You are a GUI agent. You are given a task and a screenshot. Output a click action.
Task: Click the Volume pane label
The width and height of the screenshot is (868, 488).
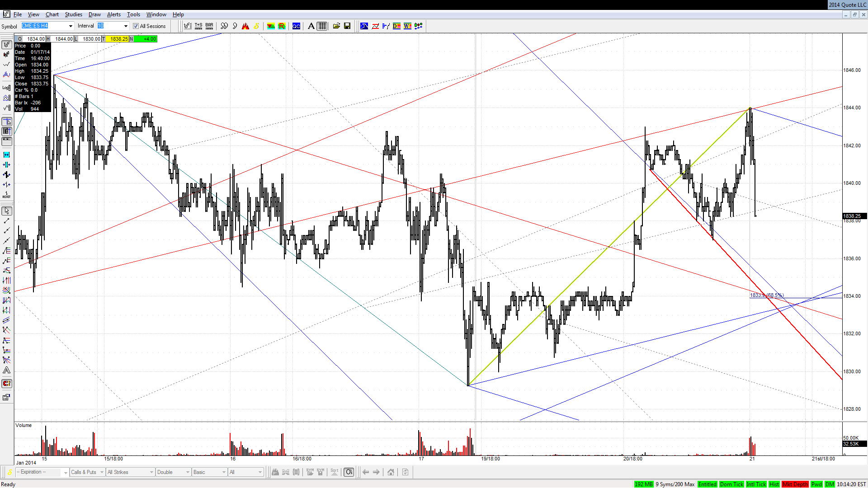click(24, 425)
